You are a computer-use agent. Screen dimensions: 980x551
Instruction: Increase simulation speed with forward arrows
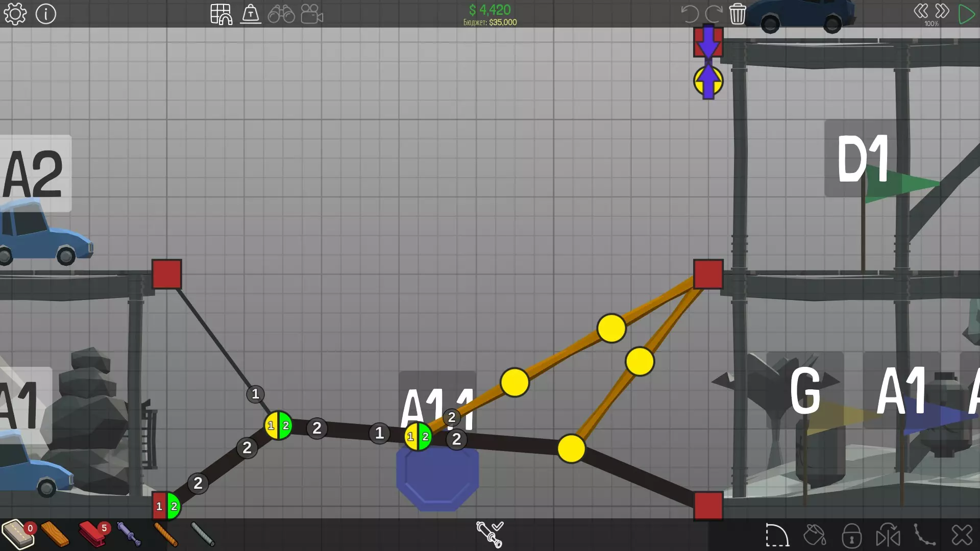[x=942, y=11]
